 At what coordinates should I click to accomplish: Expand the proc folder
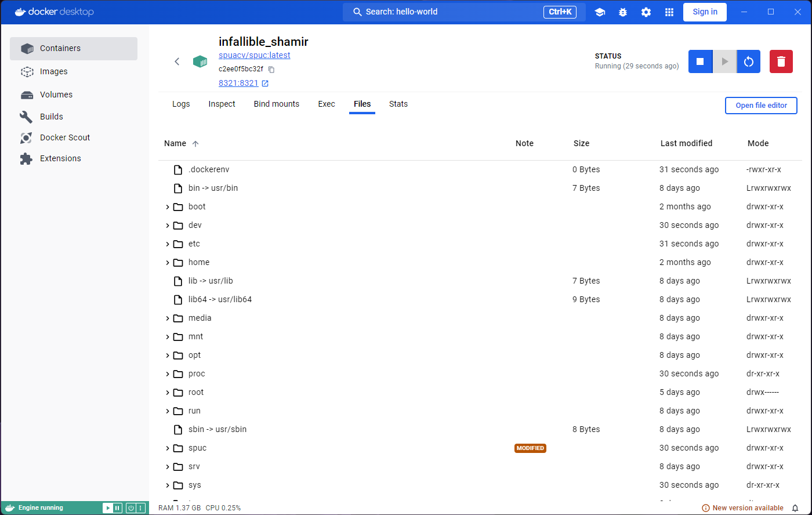point(168,373)
